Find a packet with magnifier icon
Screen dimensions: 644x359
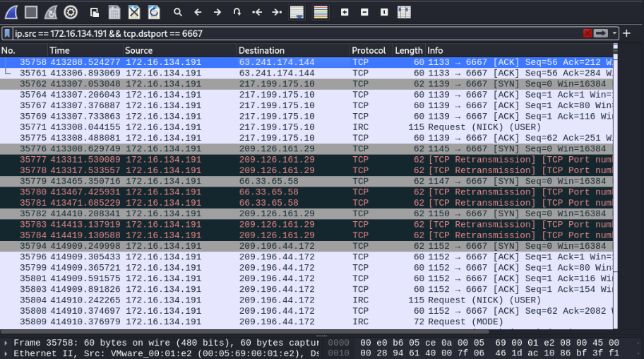[x=178, y=12]
